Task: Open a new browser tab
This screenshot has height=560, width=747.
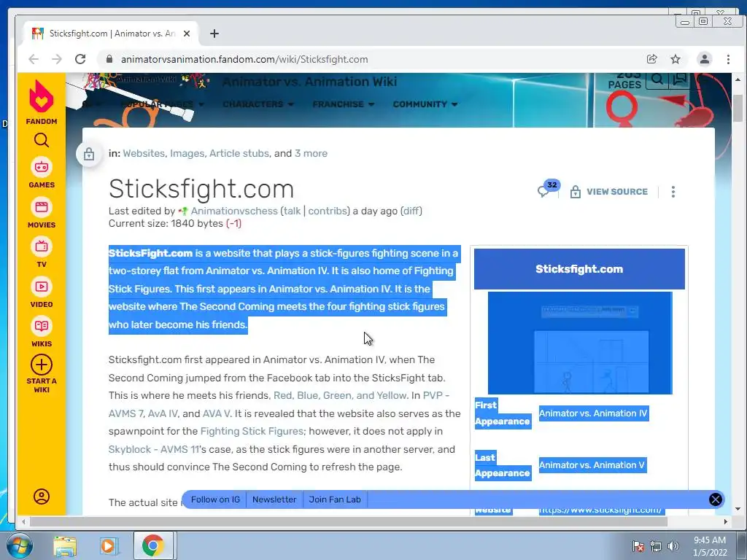Action: (x=214, y=34)
